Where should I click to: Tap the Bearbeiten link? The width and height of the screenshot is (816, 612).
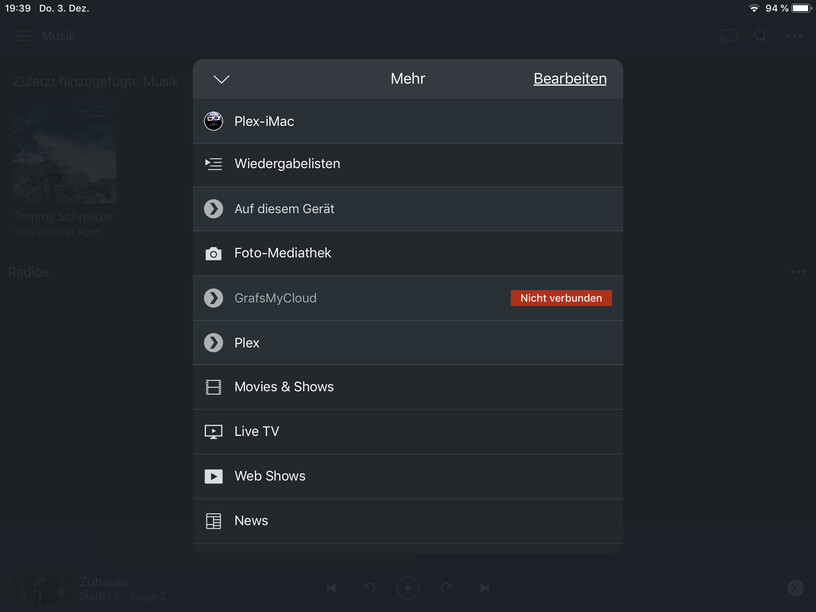pos(570,79)
